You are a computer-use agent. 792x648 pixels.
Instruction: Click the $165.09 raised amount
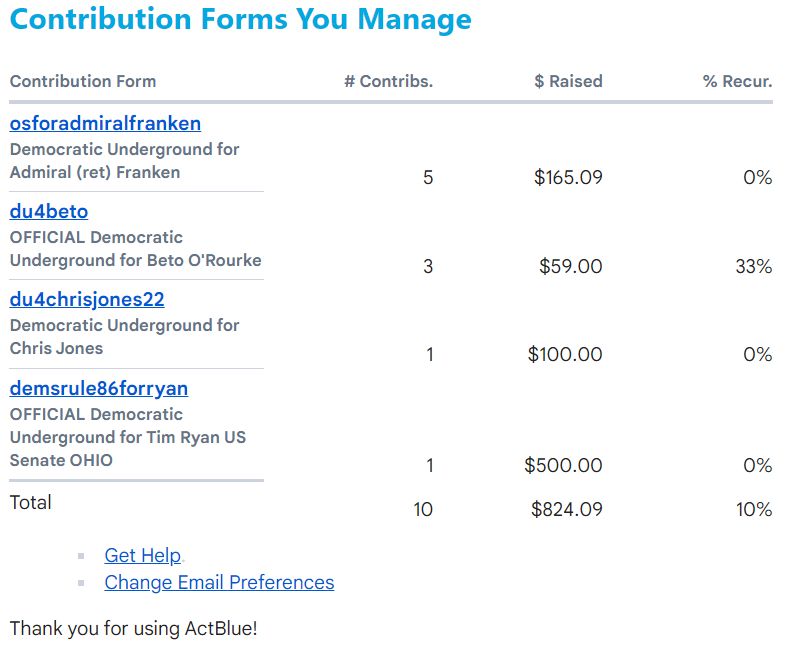568,178
